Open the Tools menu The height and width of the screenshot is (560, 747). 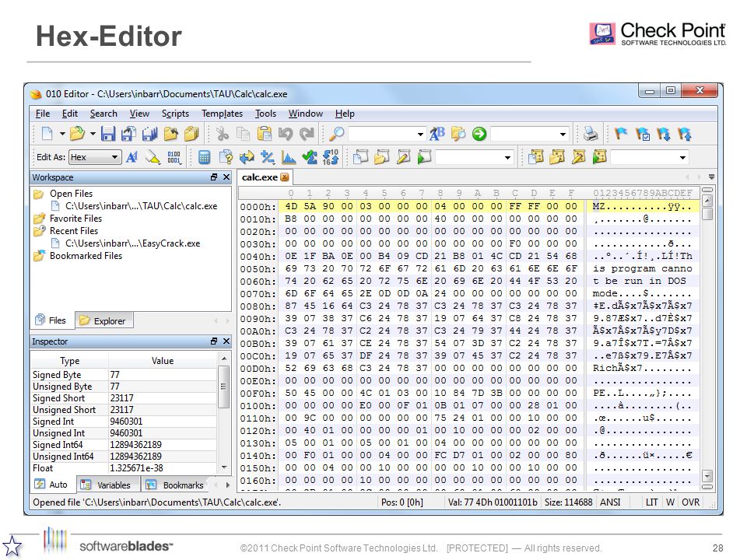point(265,114)
